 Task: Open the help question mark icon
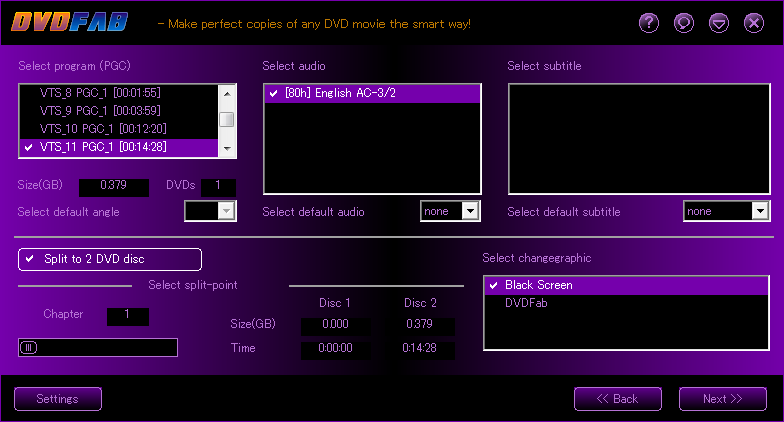tap(649, 23)
